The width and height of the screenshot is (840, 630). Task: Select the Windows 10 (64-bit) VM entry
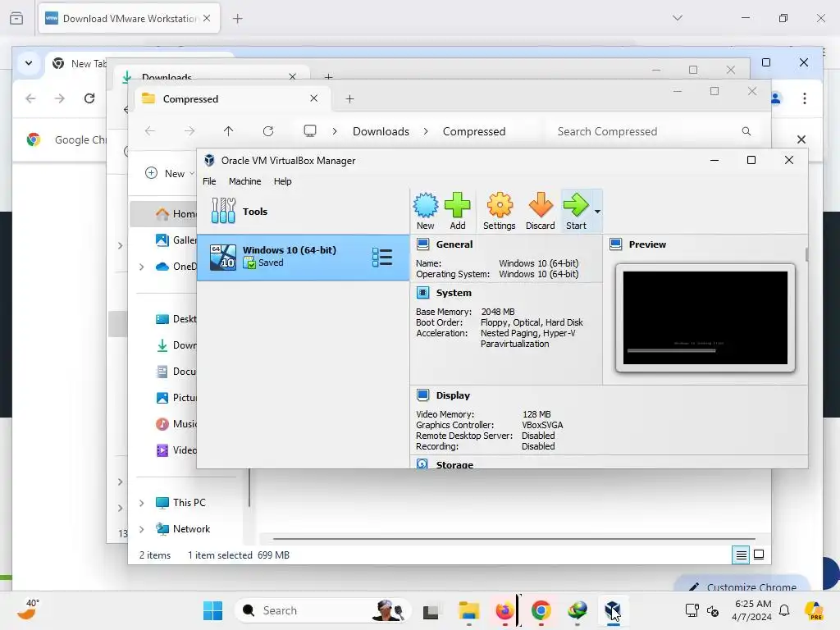click(304, 257)
